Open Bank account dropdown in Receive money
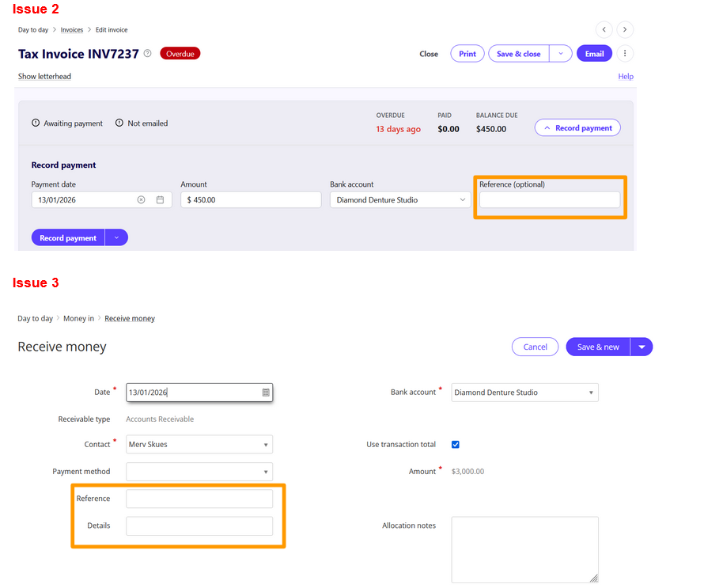This screenshot has width=704, height=588. (525, 393)
